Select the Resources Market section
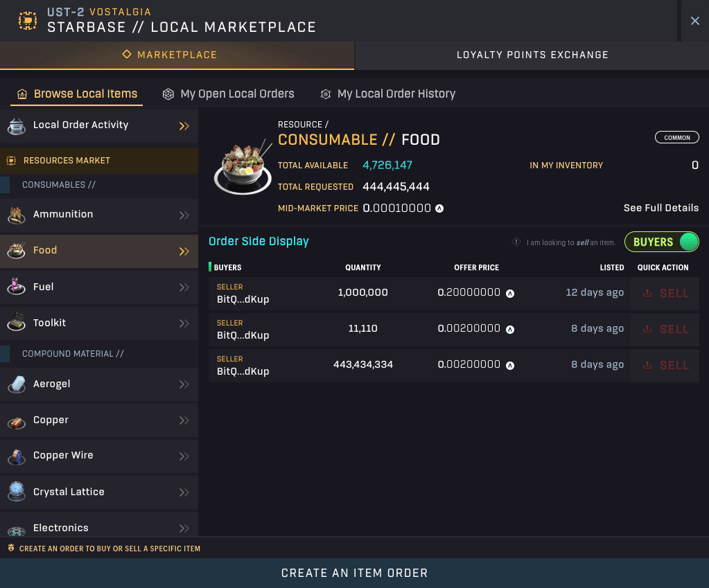The image size is (709, 588). [x=99, y=161]
